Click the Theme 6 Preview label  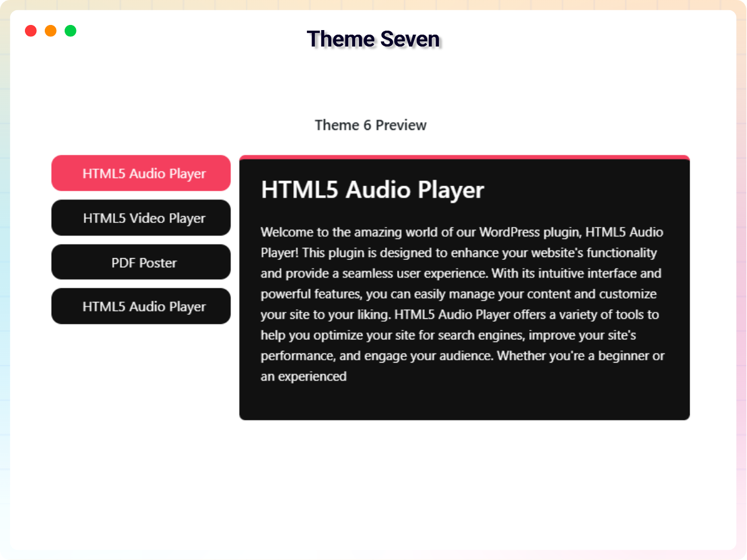(x=370, y=125)
